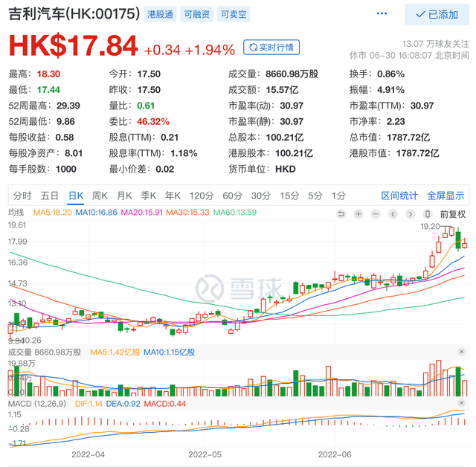Switch to 分时 chart tab
Screen dimensions: 476x467
tap(22, 196)
